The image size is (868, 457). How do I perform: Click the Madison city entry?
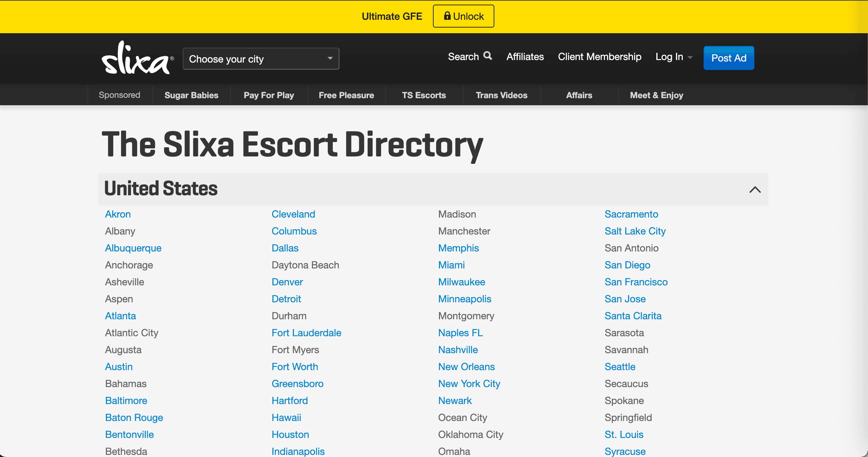457,214
